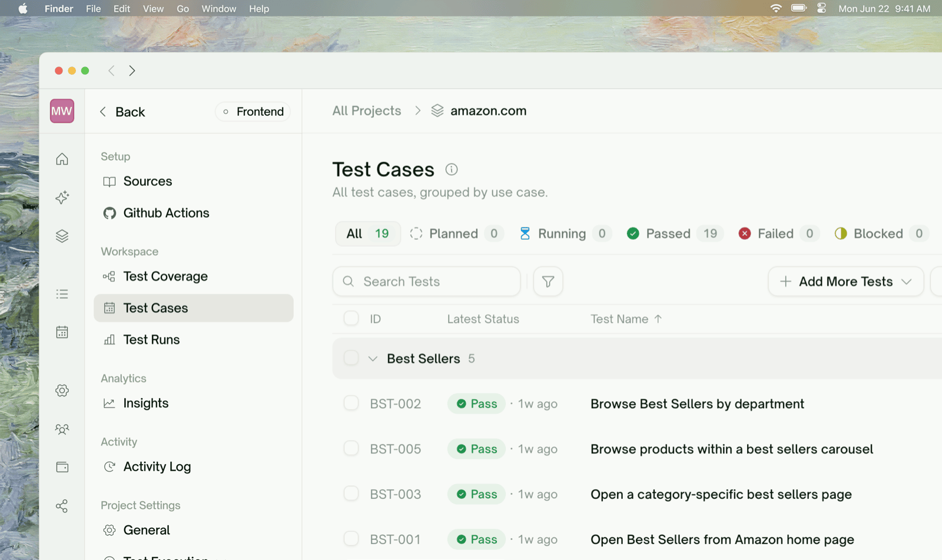The height and width of the screenshot is (560, 942).
Task: Select checkbox for BST-002 row
Action: (x=351, y=403)
